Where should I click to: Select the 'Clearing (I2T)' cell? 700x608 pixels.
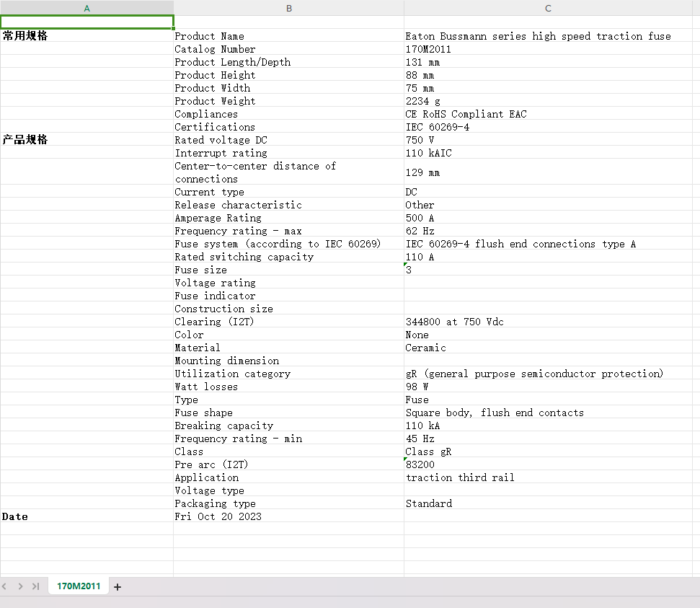coord(289,321)
